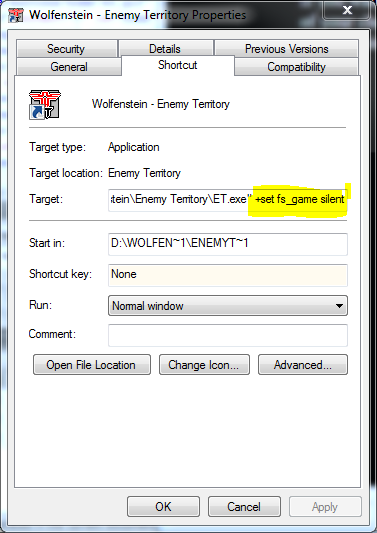Switch to the General tab
The height and width of the screenshot is (533, 377).
pos(69,67)
